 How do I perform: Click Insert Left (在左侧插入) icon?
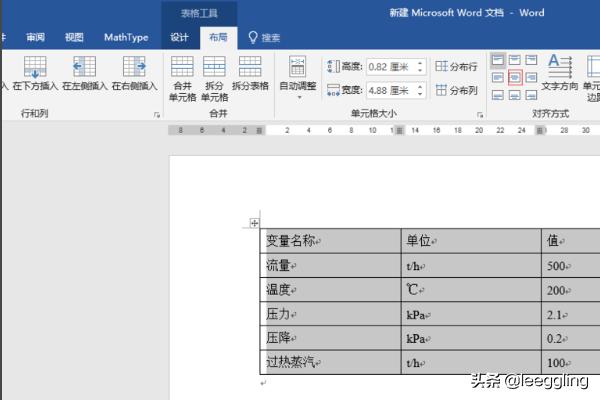point(85,67)
